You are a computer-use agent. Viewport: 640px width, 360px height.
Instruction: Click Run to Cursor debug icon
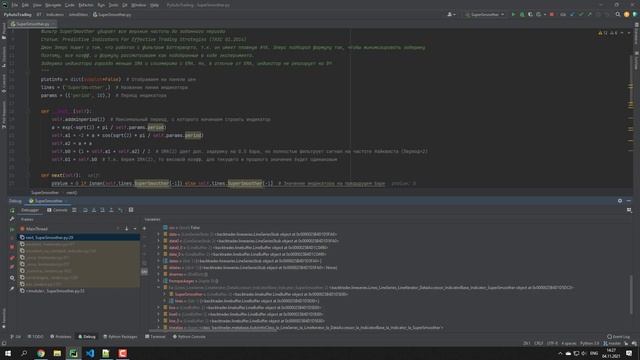120,210
